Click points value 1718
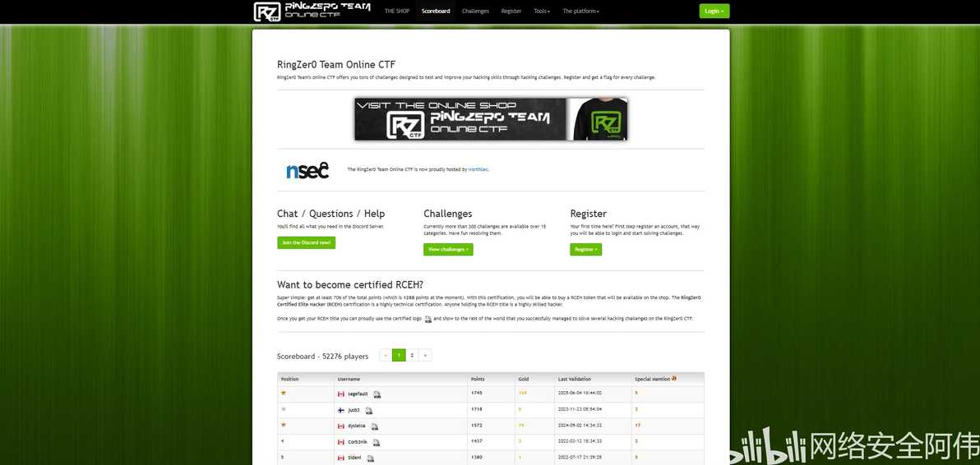The width and height of the screenshot is (980, 465). [476, 409]
